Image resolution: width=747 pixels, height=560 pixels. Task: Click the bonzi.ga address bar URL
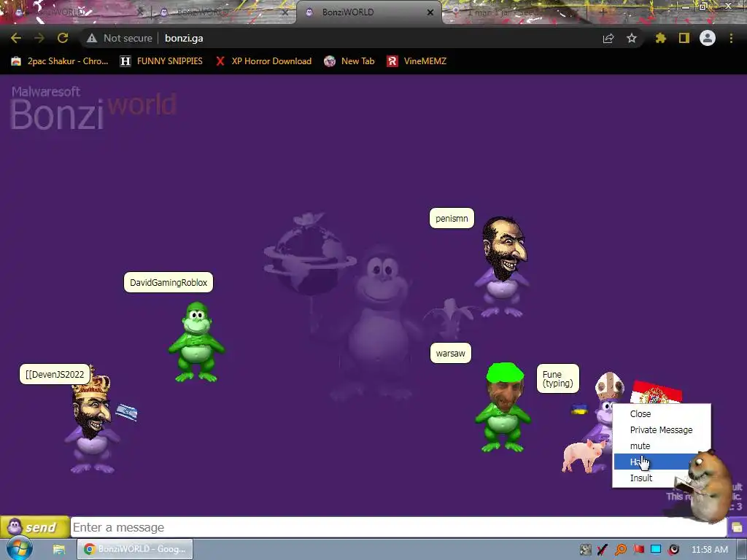[184, 38]
